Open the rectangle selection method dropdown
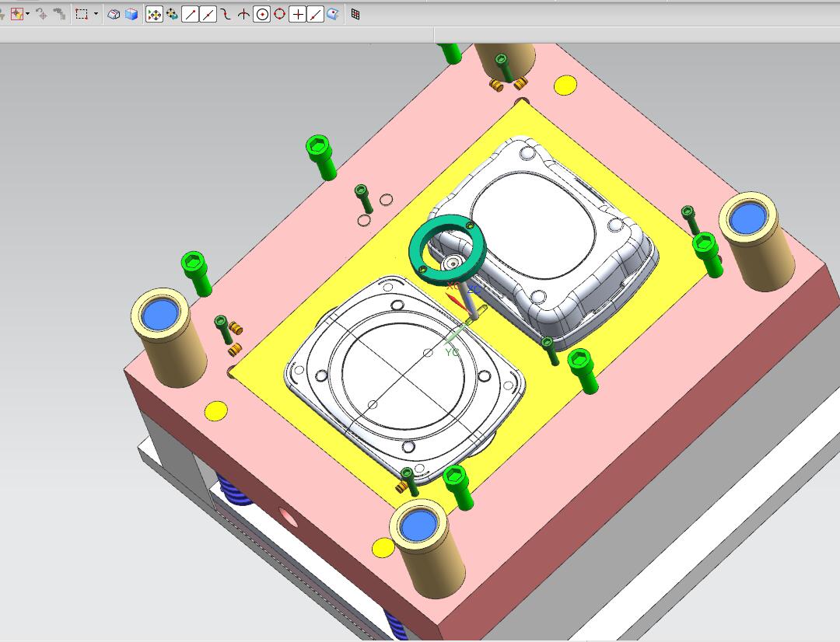 96,15
